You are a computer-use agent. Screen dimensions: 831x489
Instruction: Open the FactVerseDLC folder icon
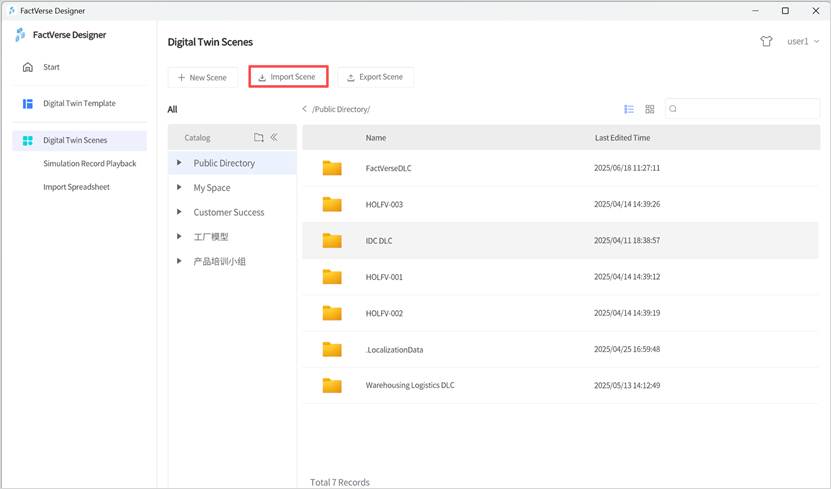[x=332, y=168]
